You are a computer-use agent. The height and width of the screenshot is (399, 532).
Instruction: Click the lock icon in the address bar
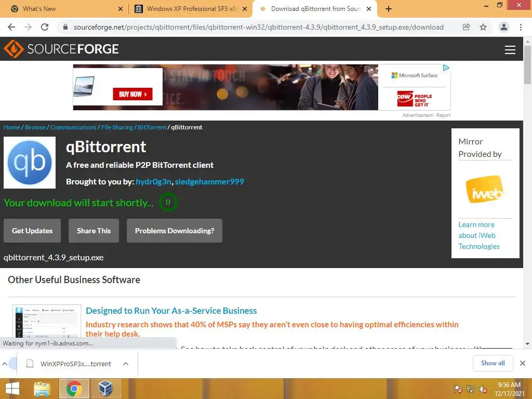(x=65, y=27)
